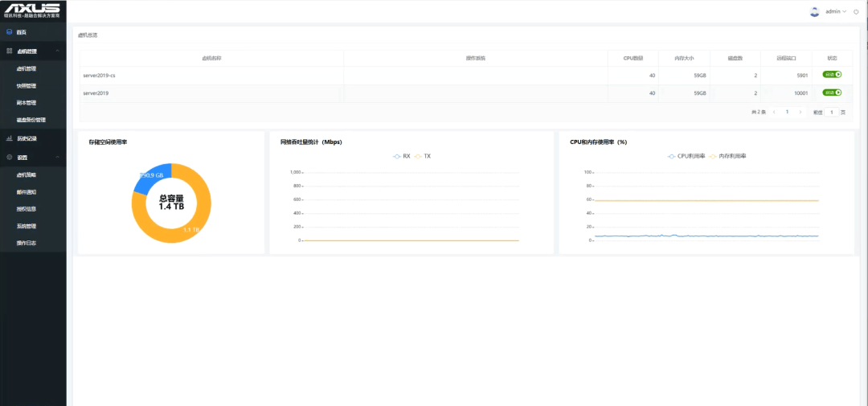Open the admin account dropdown
This screenshot has height=406, width=868.
pyautogui.click(x=836, y=11)
